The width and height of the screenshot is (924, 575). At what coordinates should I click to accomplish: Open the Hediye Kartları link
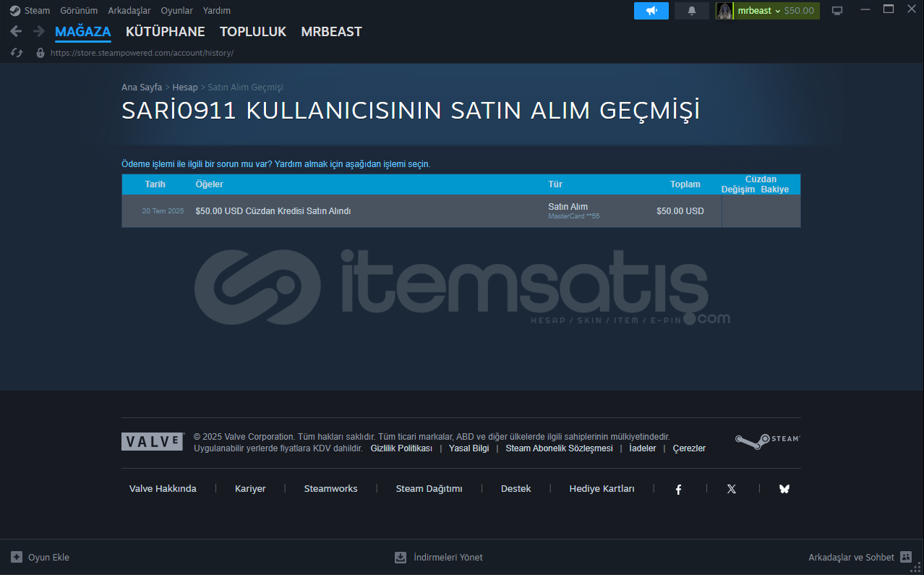coord(602,489)
